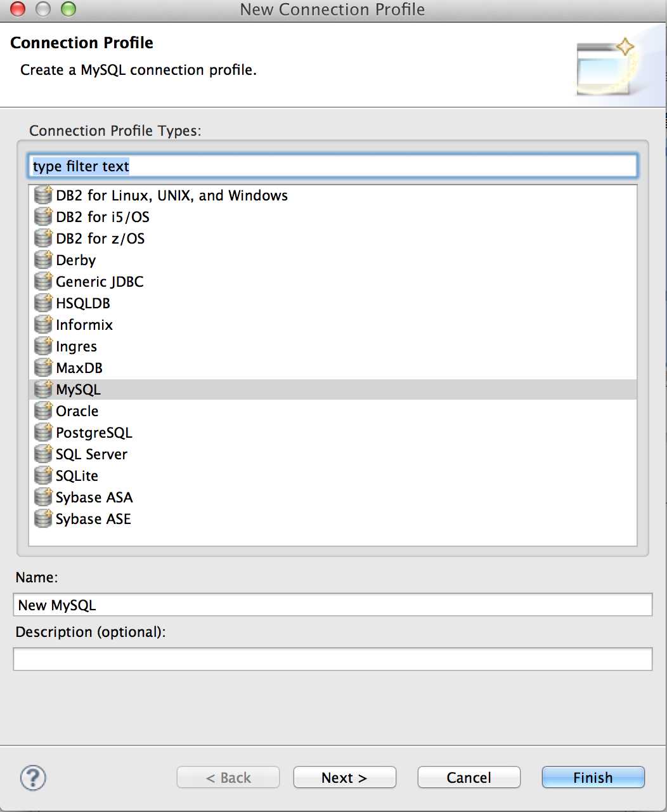This screenshot has height=812, width=667.
Task: Pick the 'Sybase ASE' entry
Action: point(93,519)
